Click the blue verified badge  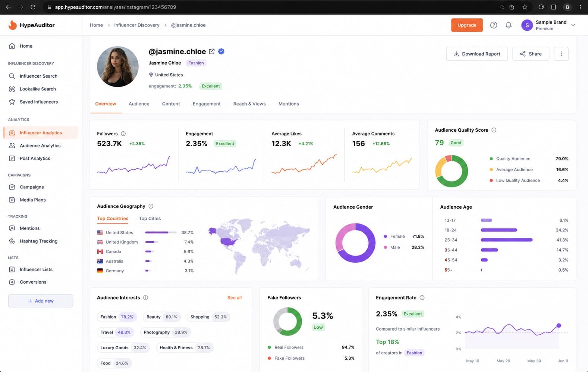point(221,51)
